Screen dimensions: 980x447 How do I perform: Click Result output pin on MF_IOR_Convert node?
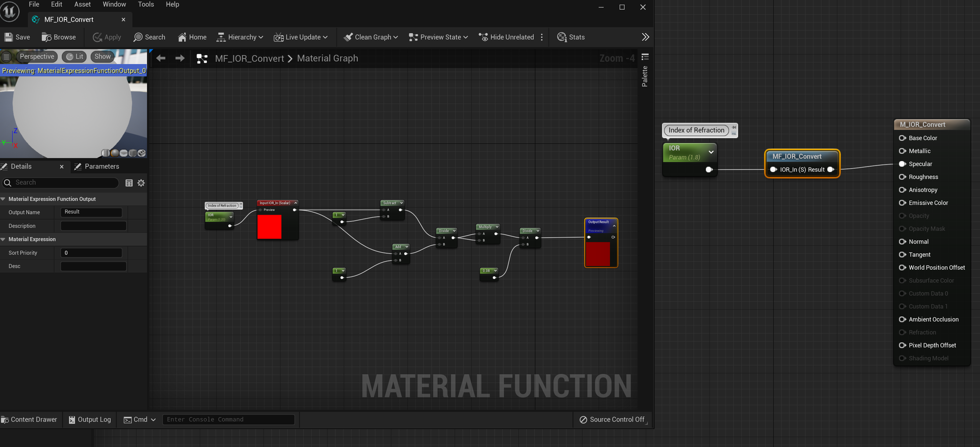coord(830,170)
